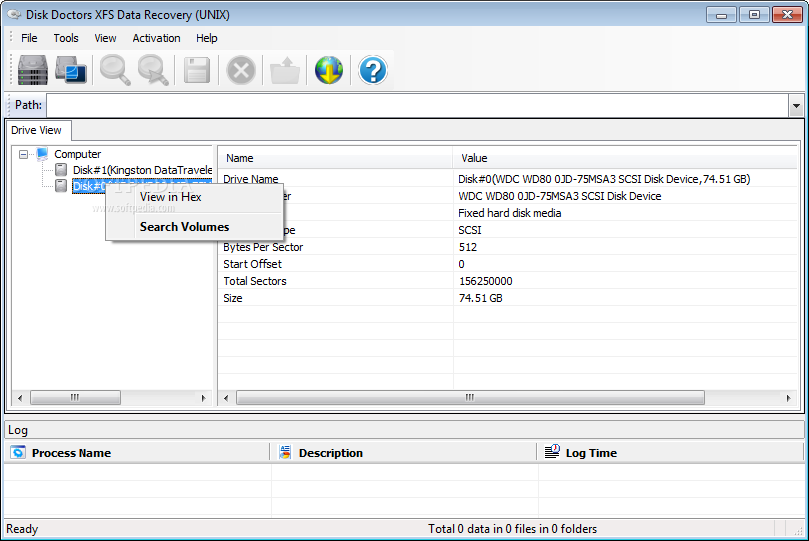Click the Start Offset 0 value
The image size is (809, 541).
[x=461, y=264]
